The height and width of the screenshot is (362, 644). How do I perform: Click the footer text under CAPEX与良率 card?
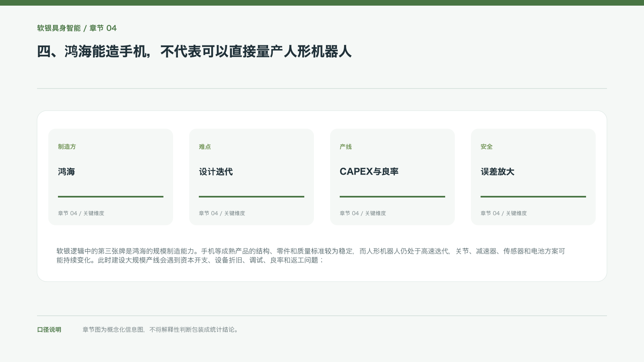point(363,213)
